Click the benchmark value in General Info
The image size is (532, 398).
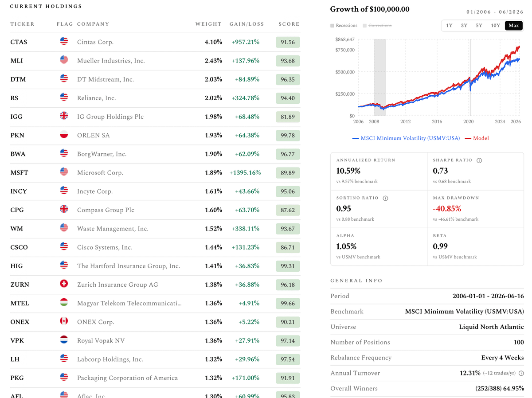pyautogui.click(x=465, y=312)
